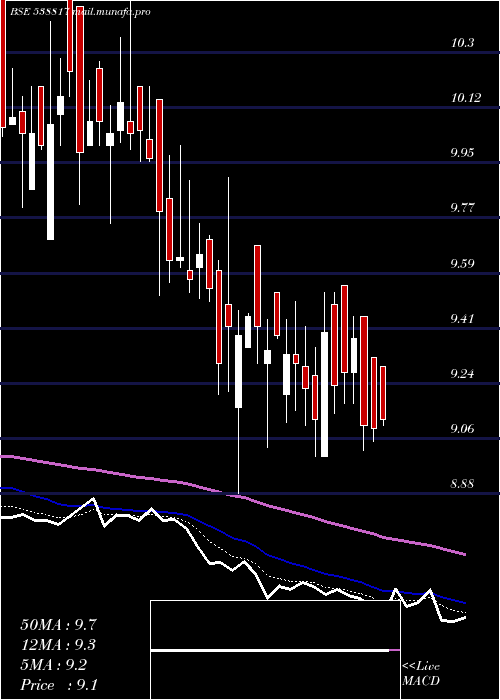
Task: Click the <<Live MACD label
Action: (421, 674)
